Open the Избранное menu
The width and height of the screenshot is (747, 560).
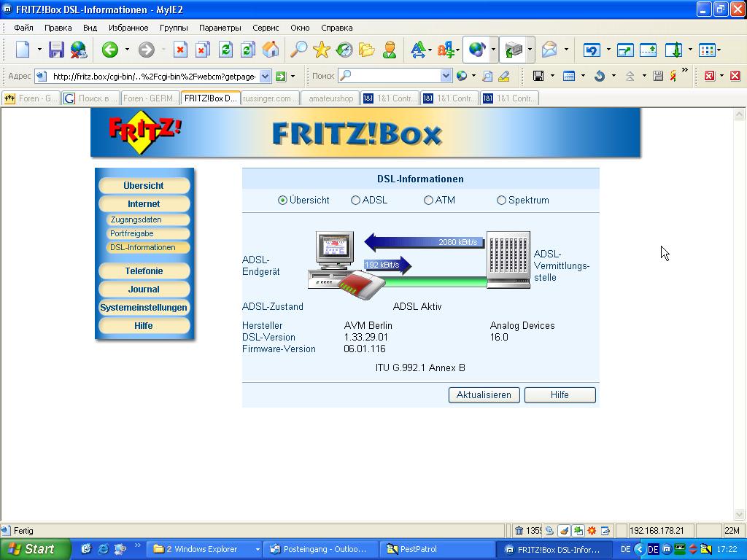click(x=128, y=28)
